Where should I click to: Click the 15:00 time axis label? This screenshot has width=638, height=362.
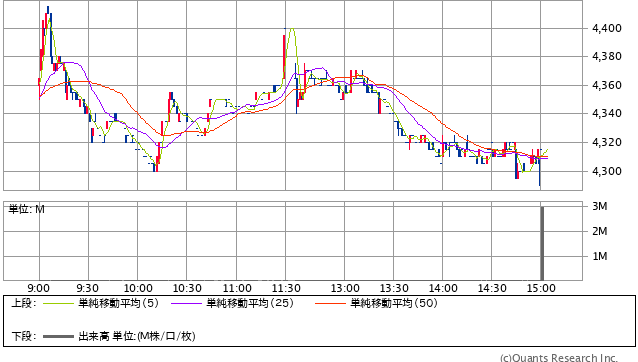pos(541,288)
